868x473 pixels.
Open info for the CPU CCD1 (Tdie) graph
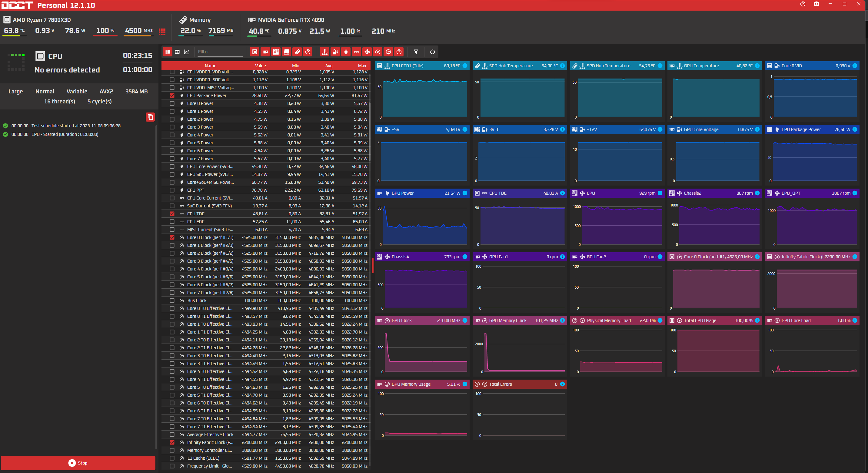point(465,66)
